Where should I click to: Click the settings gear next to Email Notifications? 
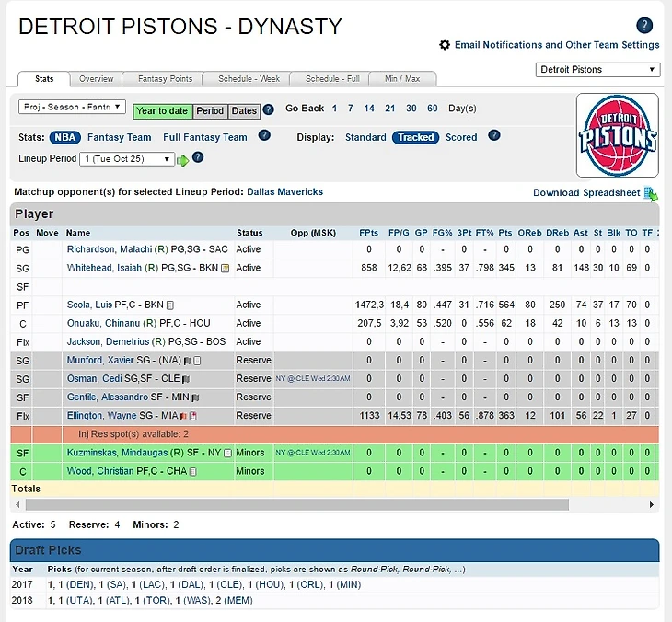pyautogui.click(x=446, y=45)
